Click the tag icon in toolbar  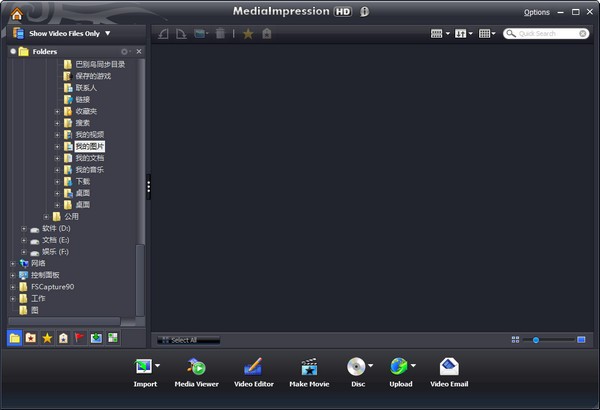click(x=267, y=34)
